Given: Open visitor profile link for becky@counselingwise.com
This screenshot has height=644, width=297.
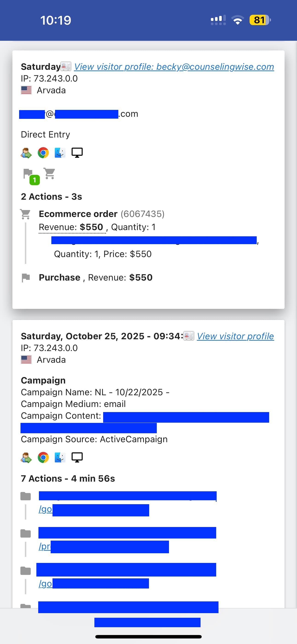Looking at the screenshot, I should 174,67.
